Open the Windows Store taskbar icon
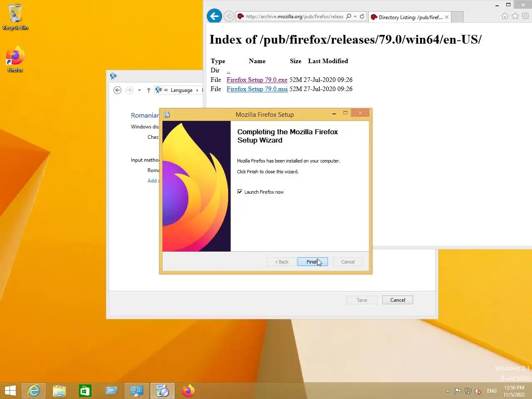This screenshot has height=399, width=532. pos(85,391)
